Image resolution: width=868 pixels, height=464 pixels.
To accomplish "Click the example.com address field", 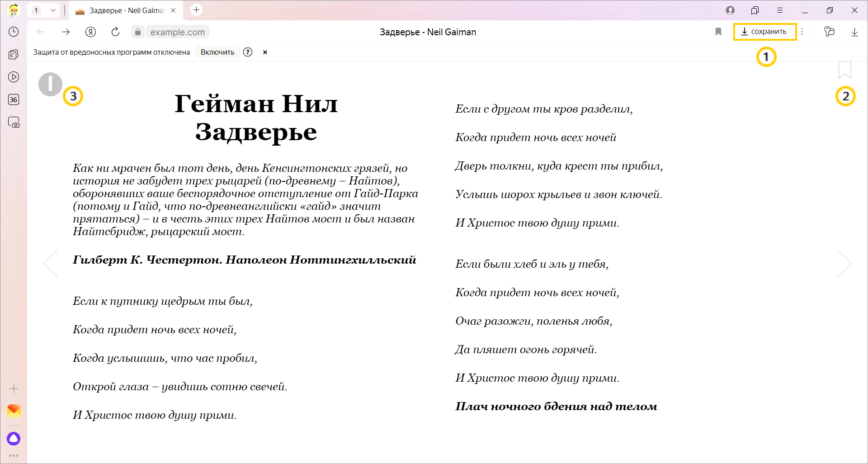I will [178, 32].
